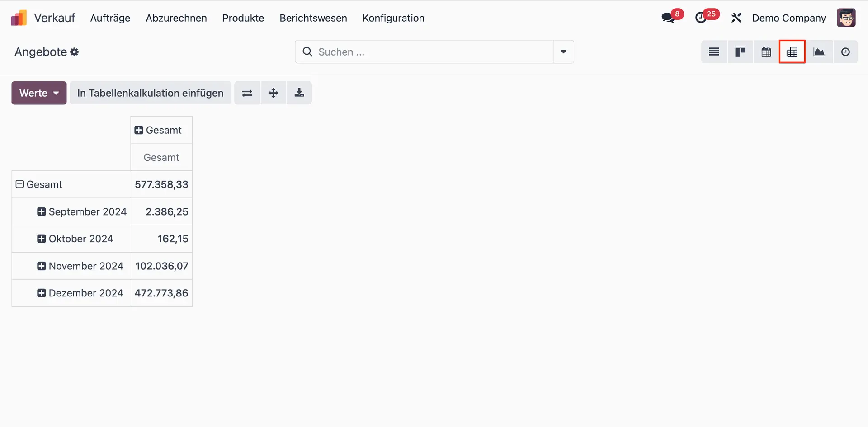The image size is (868, 427).
Task: Open the Konfiguration menu
Action: point(393,18)
